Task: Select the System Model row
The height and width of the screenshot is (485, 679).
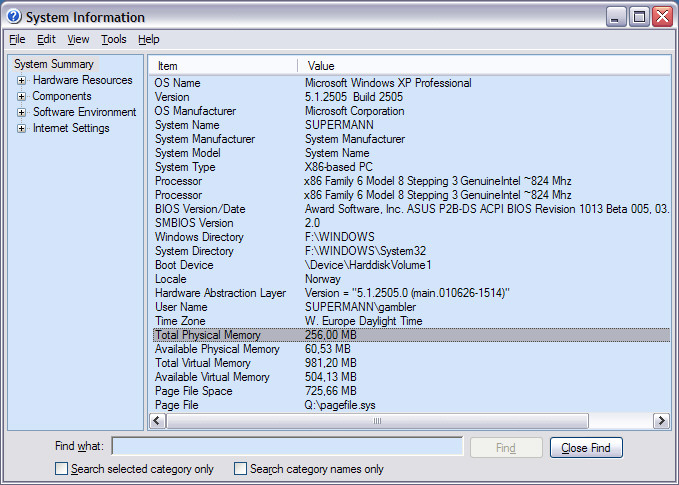Action: coord(411,153)
